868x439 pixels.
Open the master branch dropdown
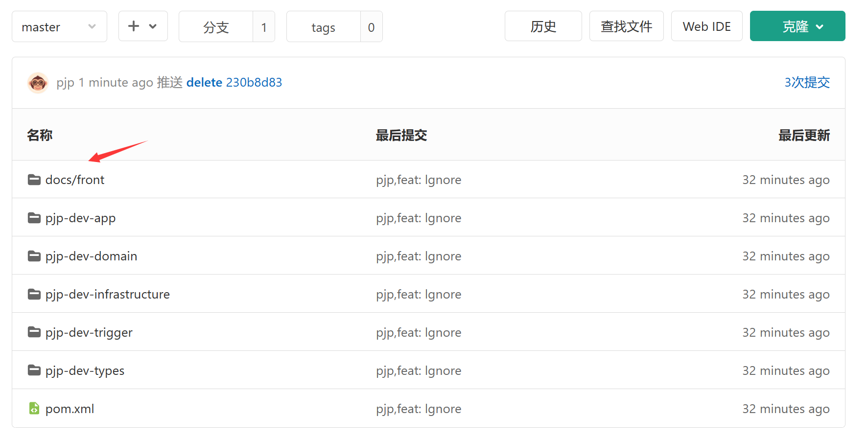pyautogui.click(x=59, y=26)
